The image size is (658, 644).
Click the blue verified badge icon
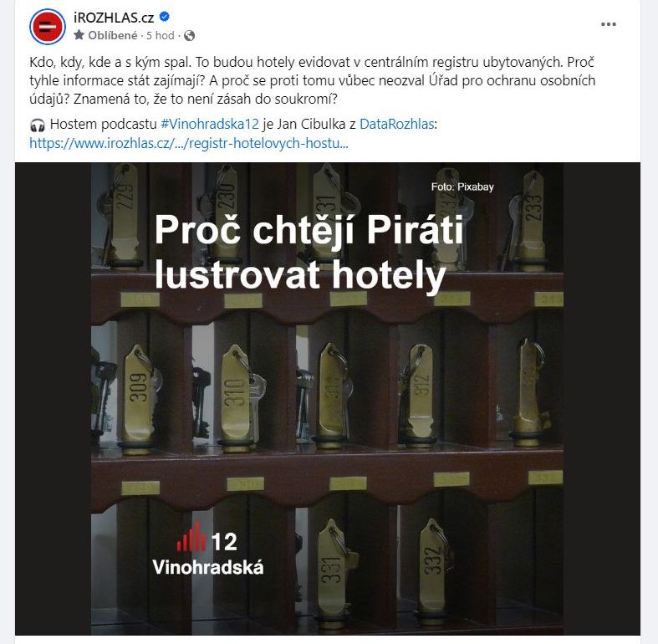click(x=165, y=17)
